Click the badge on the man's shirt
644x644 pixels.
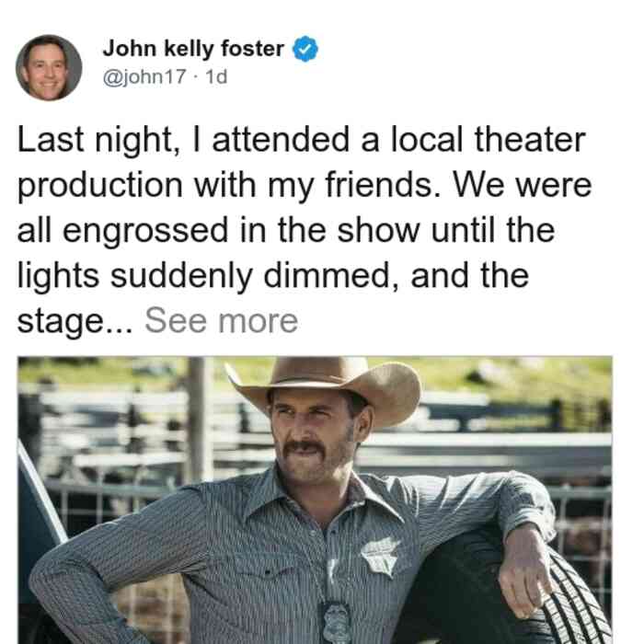click(x=380, y=556)
